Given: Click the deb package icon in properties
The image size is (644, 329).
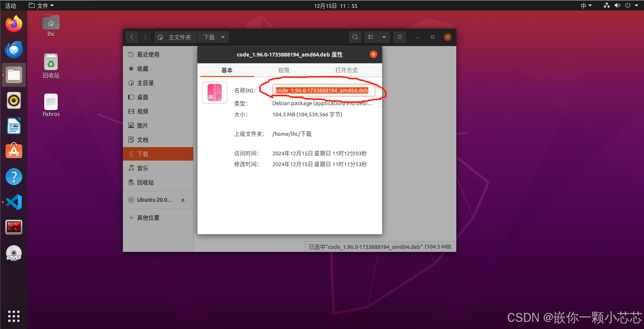Looking at the screenshot, I should coord(215,92).
